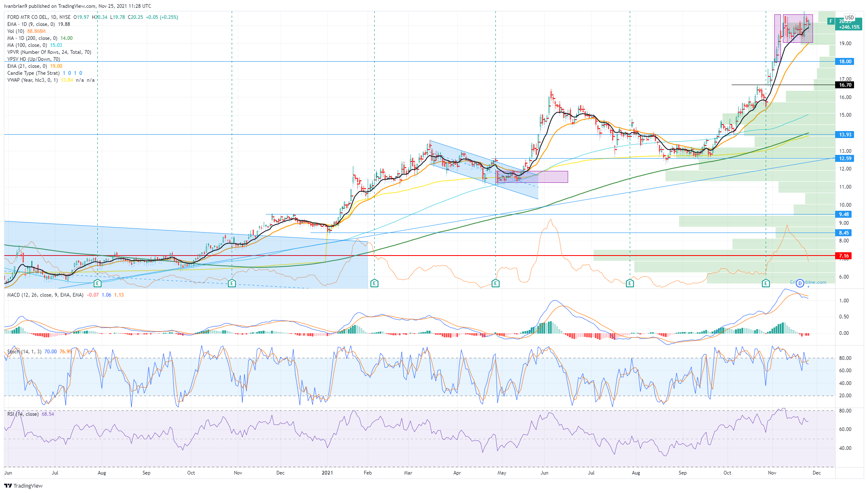Screen dimensions: 868x493
Task: Select the MACD indicator legend
Action: [x=45, y=295]
